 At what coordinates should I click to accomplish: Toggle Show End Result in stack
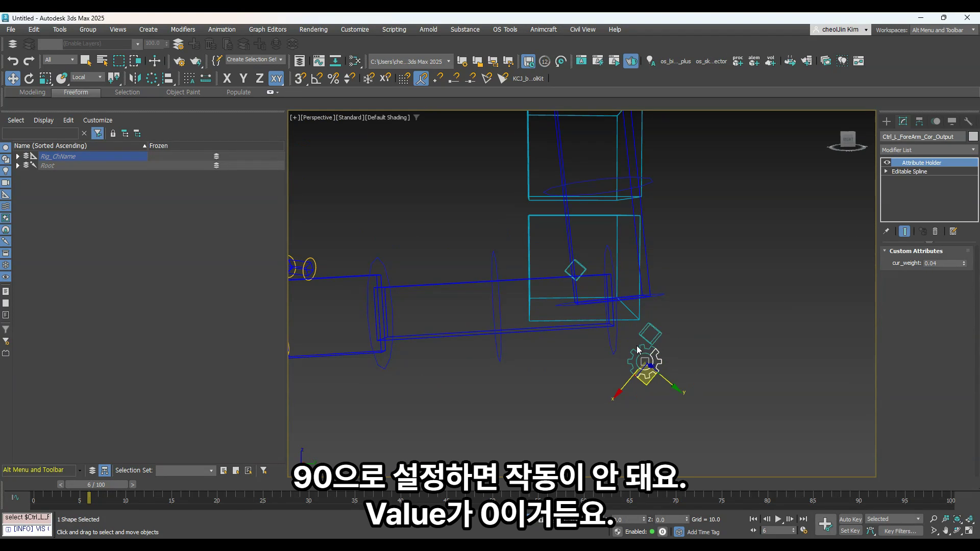click(x=904, y=232)
